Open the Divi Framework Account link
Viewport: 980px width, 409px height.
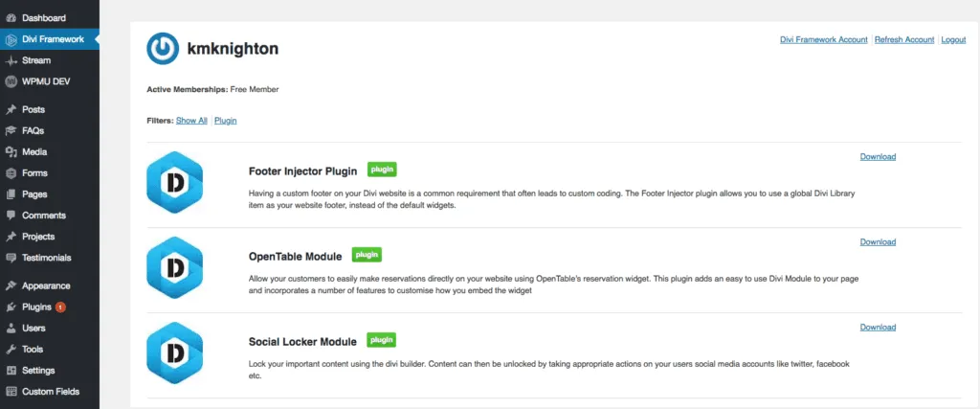(x=824, y=39)
